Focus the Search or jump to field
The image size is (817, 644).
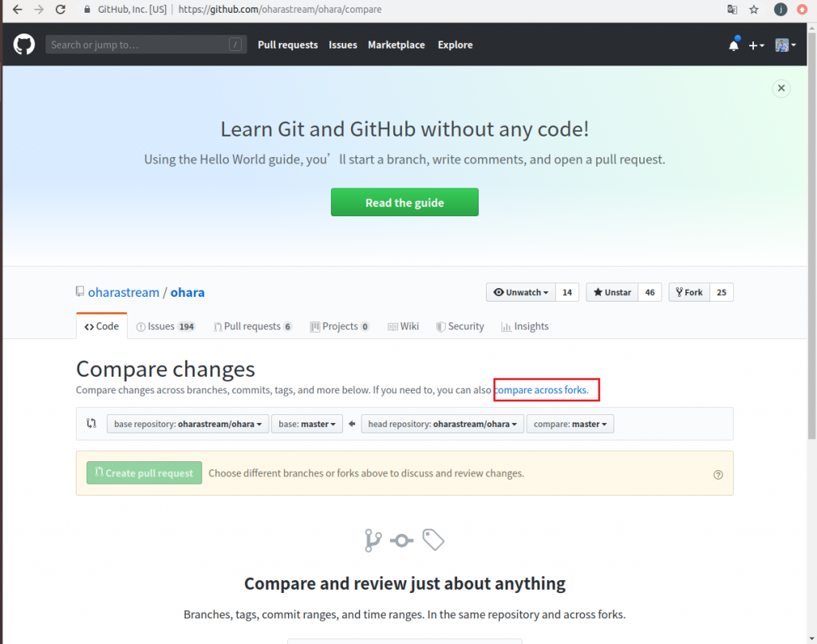point(146,45)
